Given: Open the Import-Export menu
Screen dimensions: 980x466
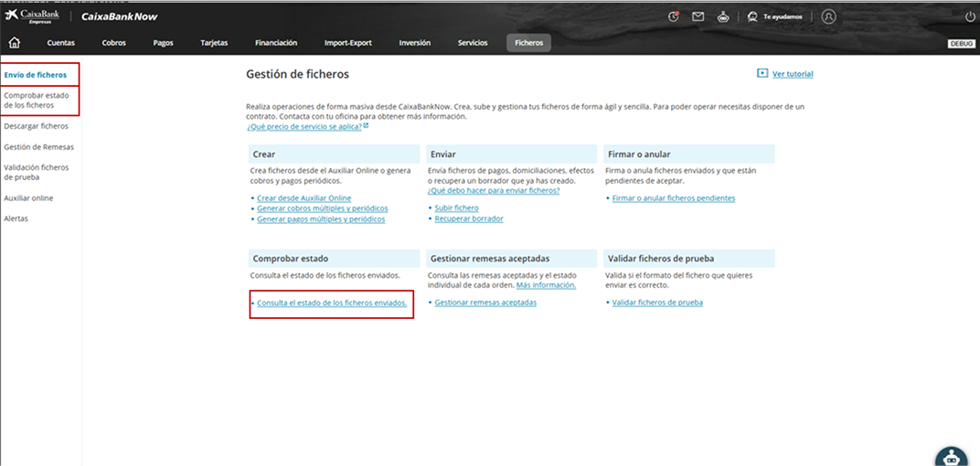Looking at the screenshot, I should coord(347,43).
